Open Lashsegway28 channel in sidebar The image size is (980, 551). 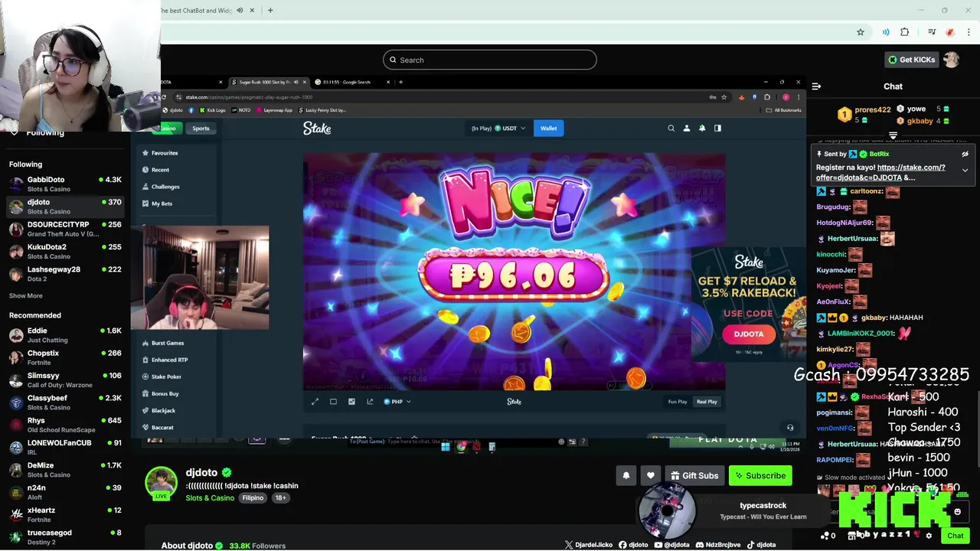[x=65, y=274]
